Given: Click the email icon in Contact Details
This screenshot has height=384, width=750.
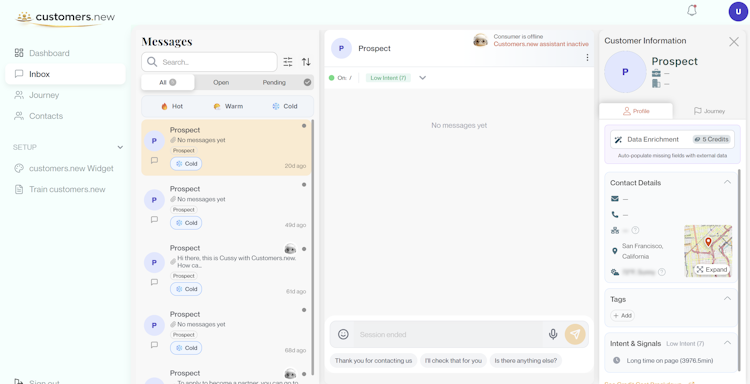Looking at the screenshot, I should [x=615, y=198].
